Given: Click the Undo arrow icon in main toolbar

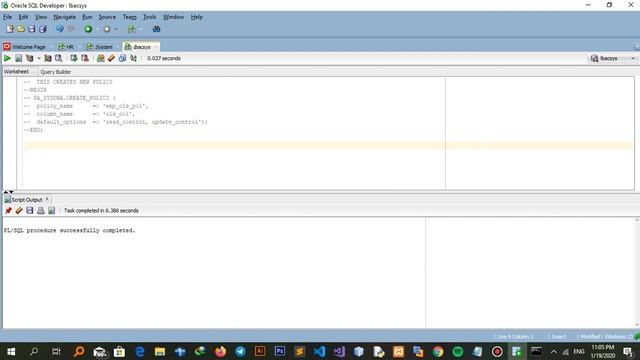Looking at the screenshot, I should pos(60,29).
